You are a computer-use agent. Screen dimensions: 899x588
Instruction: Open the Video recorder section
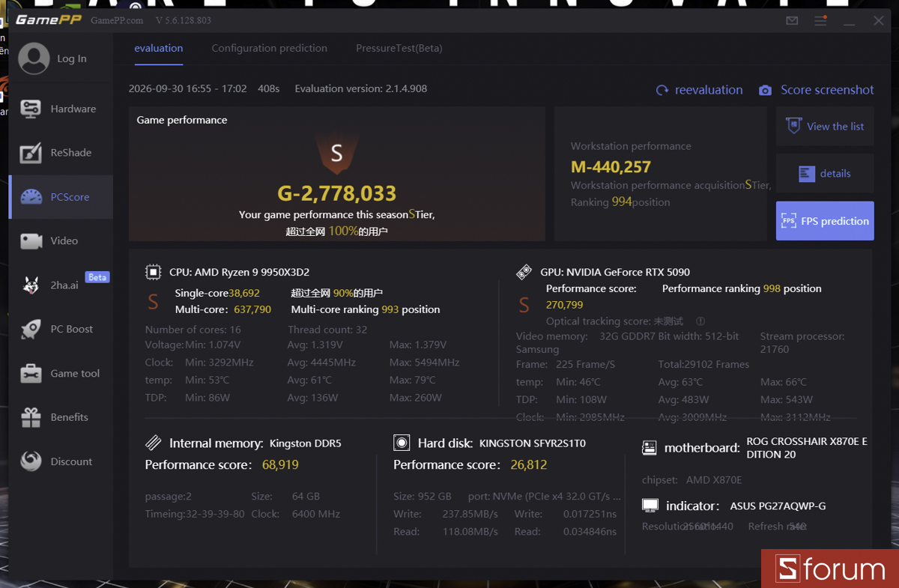(x=61, y=240)
